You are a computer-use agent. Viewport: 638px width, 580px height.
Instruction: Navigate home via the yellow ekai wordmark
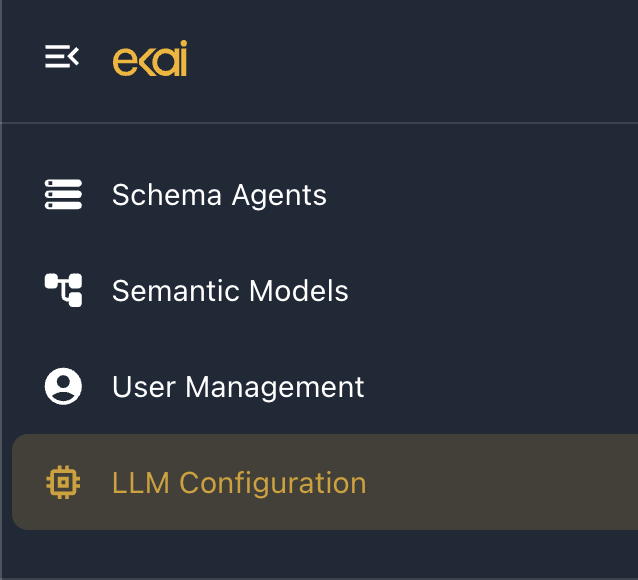click(x=150, y=58)
